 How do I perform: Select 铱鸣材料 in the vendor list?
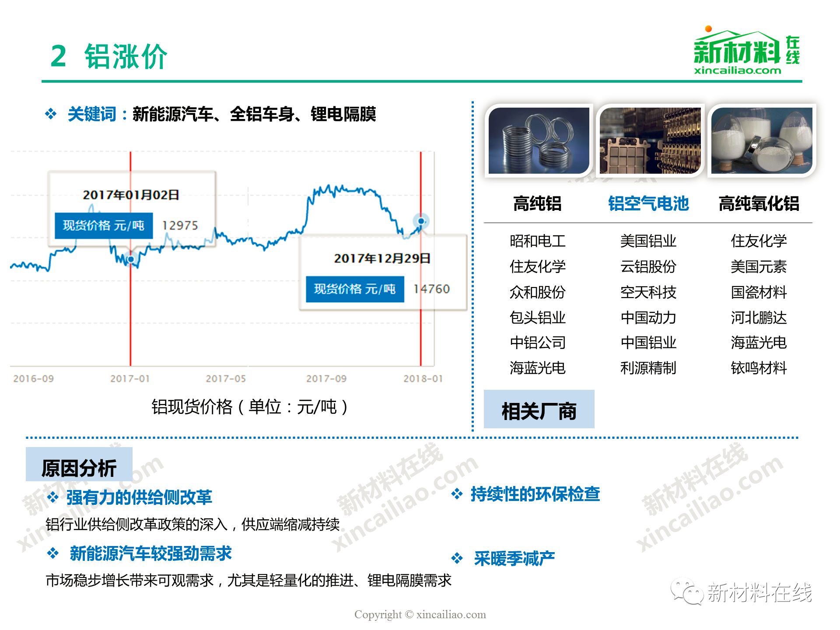coord(759,368)
